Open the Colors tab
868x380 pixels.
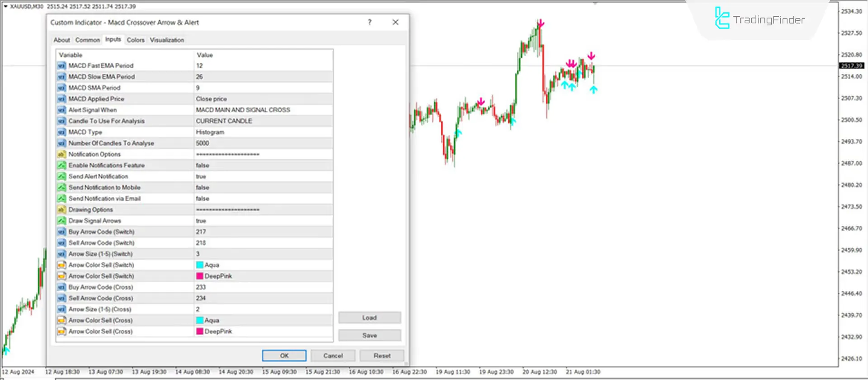(136, 40)
